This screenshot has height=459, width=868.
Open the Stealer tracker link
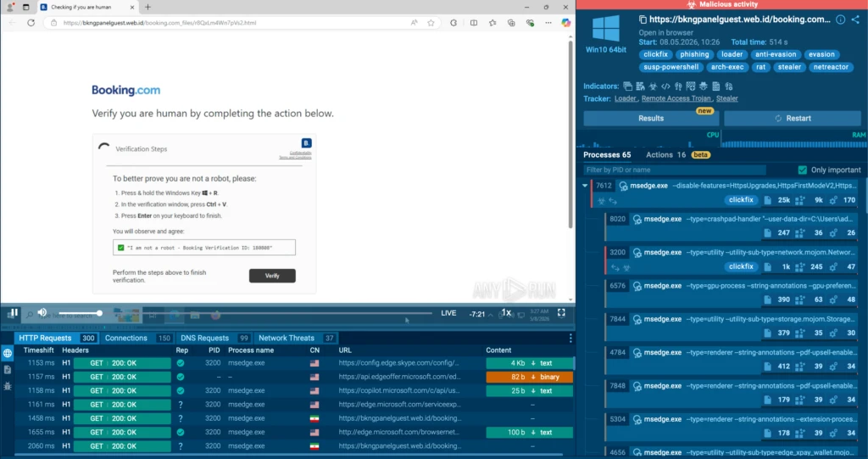click(x=726, y=98)
